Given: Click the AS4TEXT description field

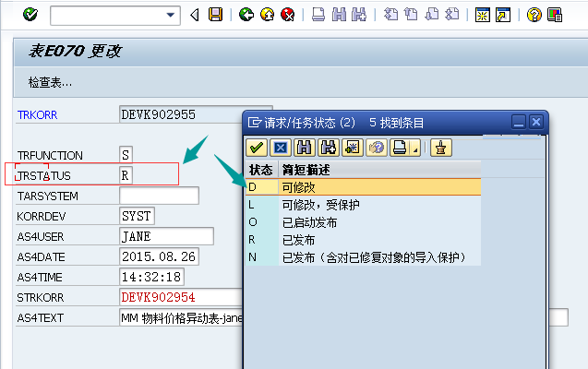Looking at the screenshot, I should pos(181,317).
